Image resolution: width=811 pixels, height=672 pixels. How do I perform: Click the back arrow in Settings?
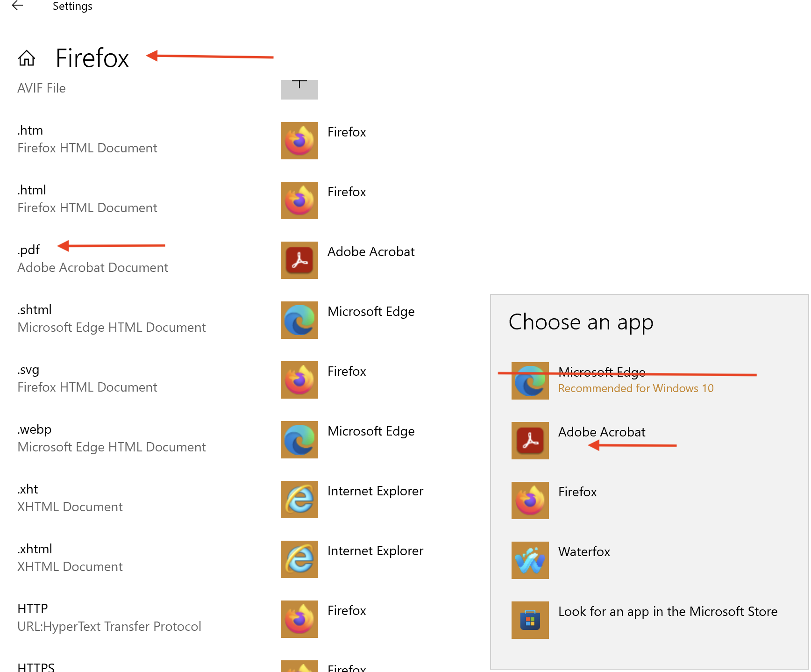(17, 6)
